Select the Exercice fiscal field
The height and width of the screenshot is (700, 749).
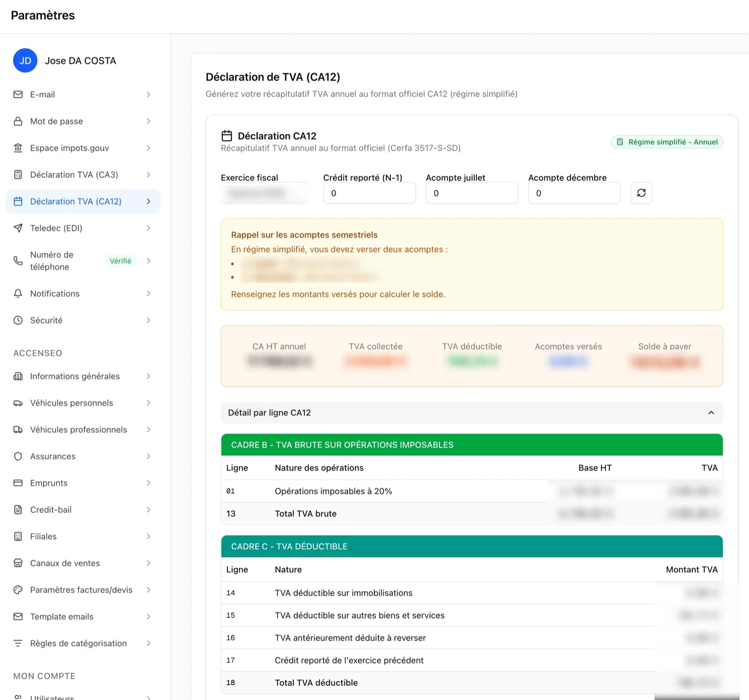264,193
